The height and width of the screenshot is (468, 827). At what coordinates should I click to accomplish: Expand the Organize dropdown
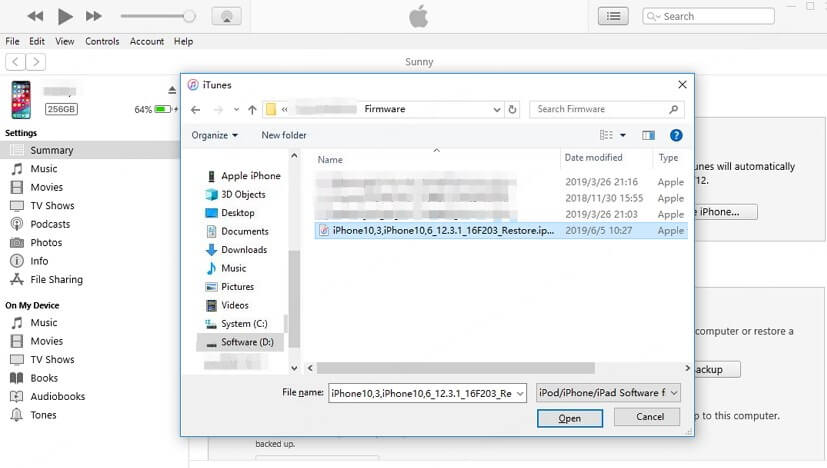pos(214,135)
